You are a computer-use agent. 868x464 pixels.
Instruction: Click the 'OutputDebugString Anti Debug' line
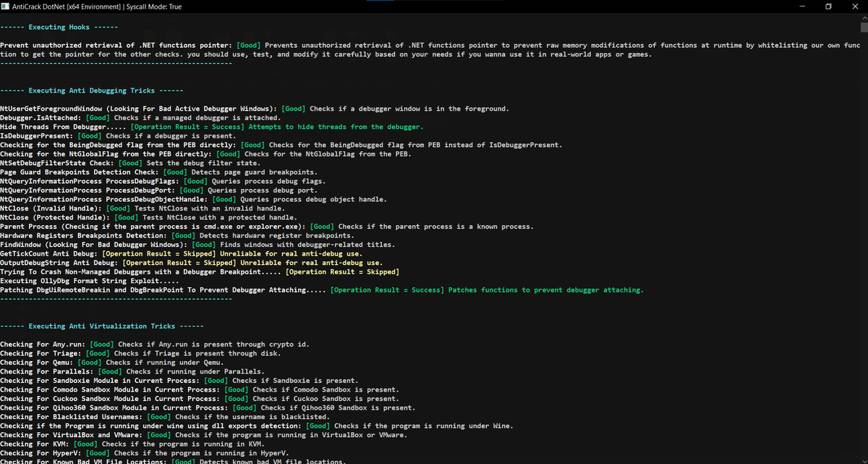(x=192, y=263)
